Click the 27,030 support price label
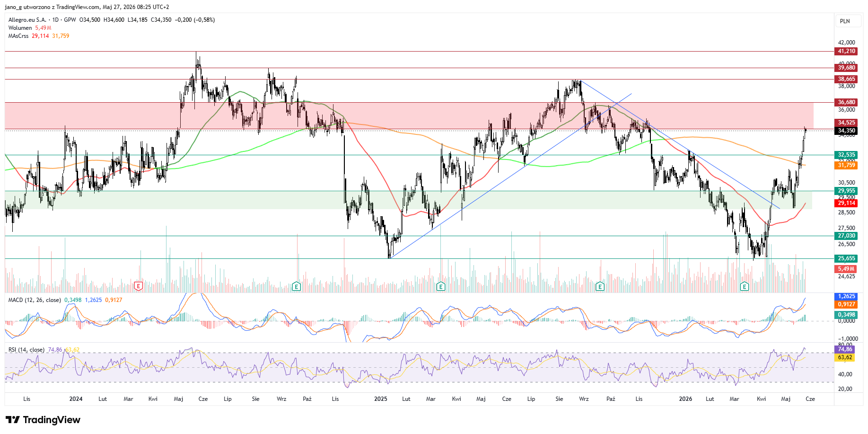The width and height of the screenshot is (868, 434). [846, 236]
